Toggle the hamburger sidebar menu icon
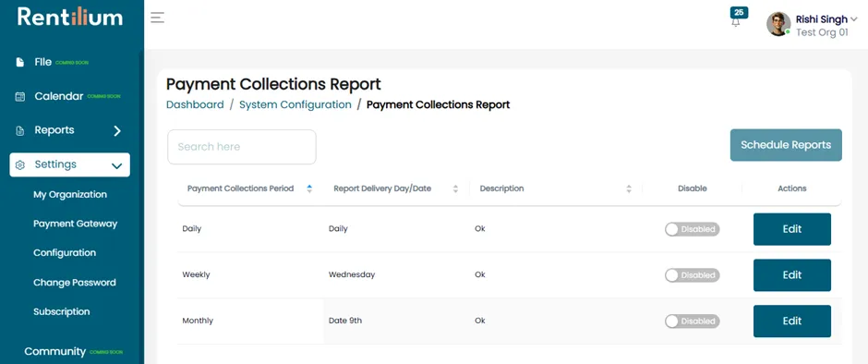Image resolution: width=868 pixels, height=364 pixels. 158,18
